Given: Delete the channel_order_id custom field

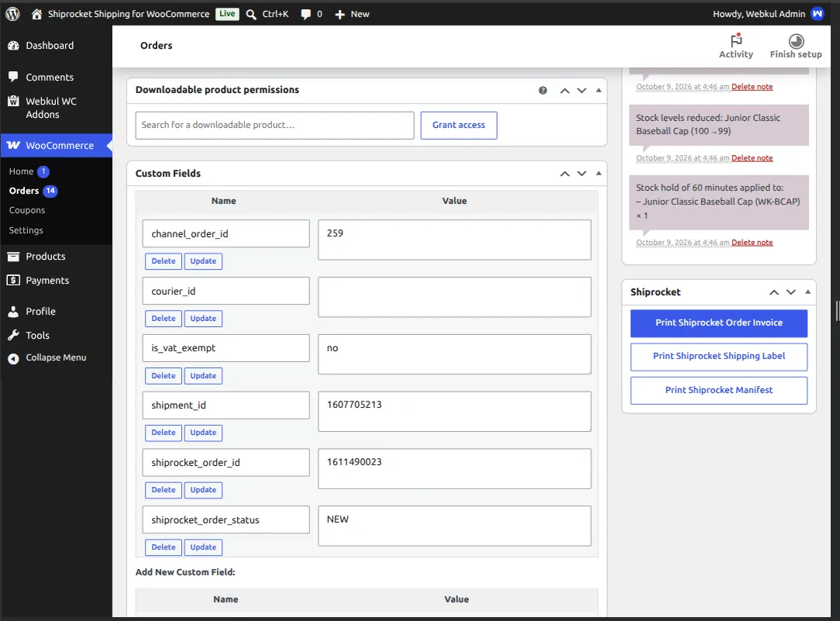Looking at the screenshot, I should pyautogui.click(x=164, y=261).
